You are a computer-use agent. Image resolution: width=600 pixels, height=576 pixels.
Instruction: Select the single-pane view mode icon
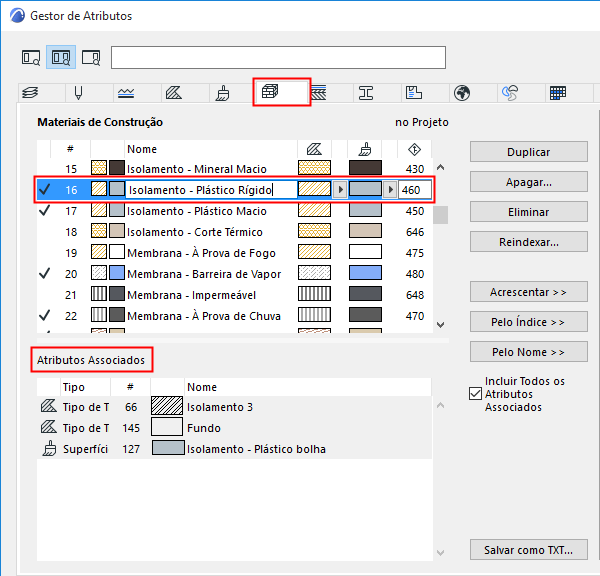[x=31, y=57]
